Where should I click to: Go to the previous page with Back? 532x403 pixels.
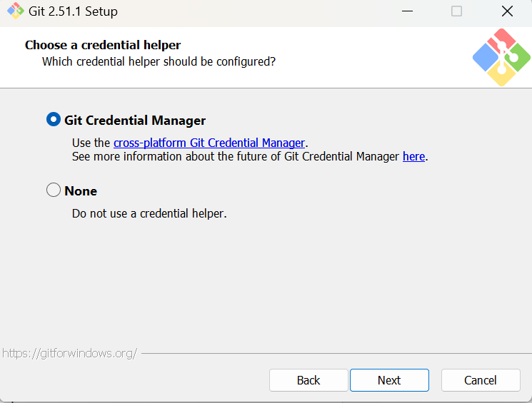click(x=308, y=380)
